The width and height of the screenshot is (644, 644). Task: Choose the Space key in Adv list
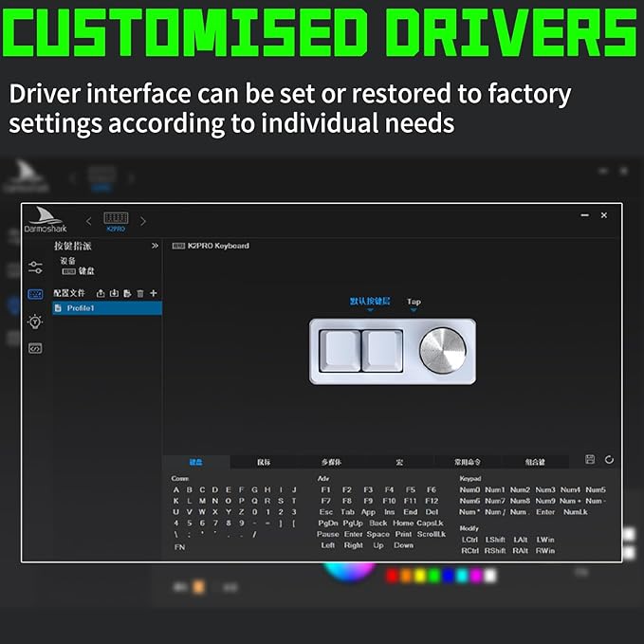pos(377,534)
